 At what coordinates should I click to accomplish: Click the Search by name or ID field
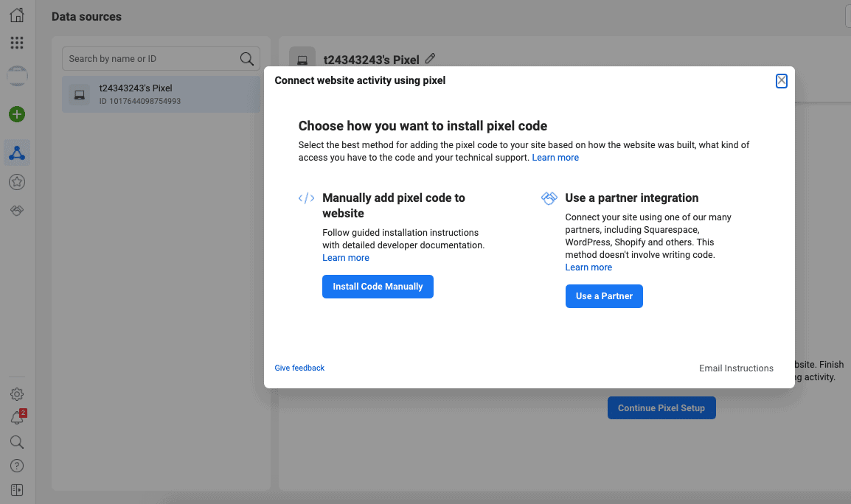152,59
